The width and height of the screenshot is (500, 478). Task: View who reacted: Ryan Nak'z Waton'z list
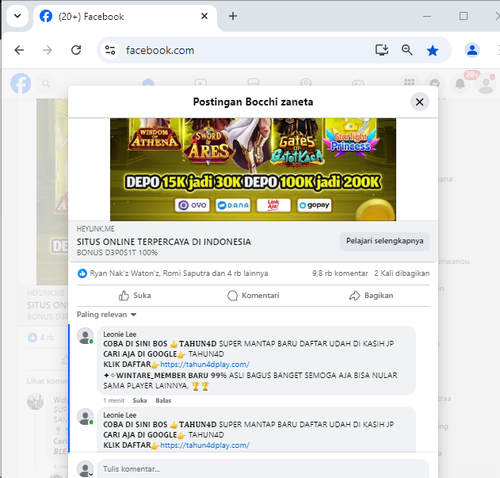[x=179, y=273]
